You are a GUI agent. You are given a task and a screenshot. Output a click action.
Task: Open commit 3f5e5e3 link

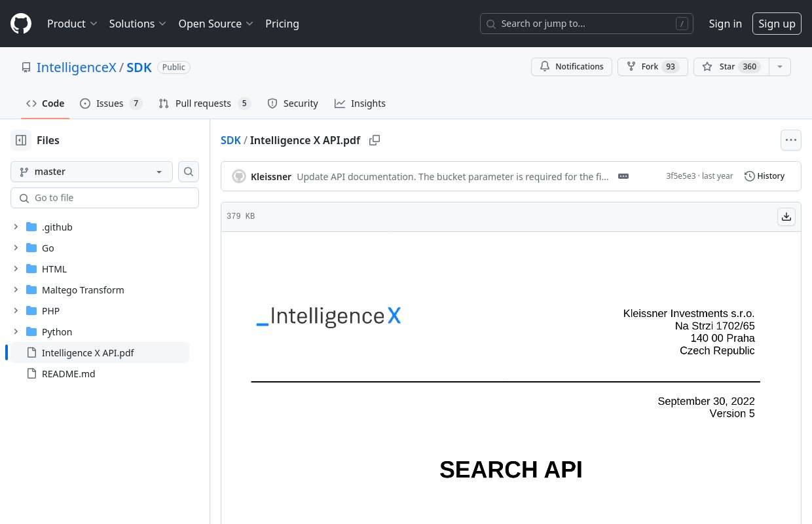(681, 176)
